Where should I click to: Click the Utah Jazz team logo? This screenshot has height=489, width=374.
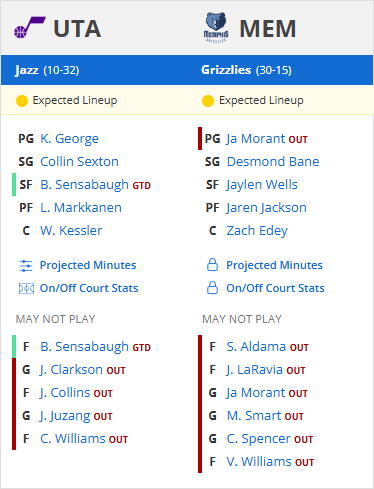[x=30, y=28]
